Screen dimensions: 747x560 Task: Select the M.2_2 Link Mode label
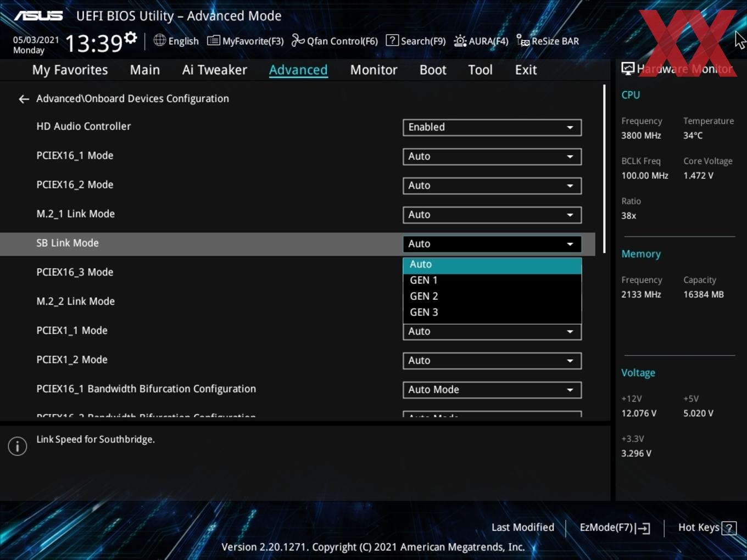click(75, 301)
